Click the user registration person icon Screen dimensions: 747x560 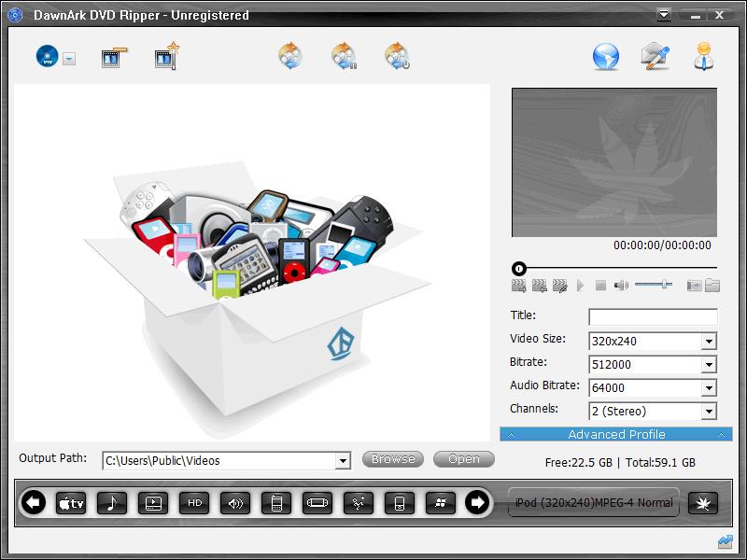704,56
